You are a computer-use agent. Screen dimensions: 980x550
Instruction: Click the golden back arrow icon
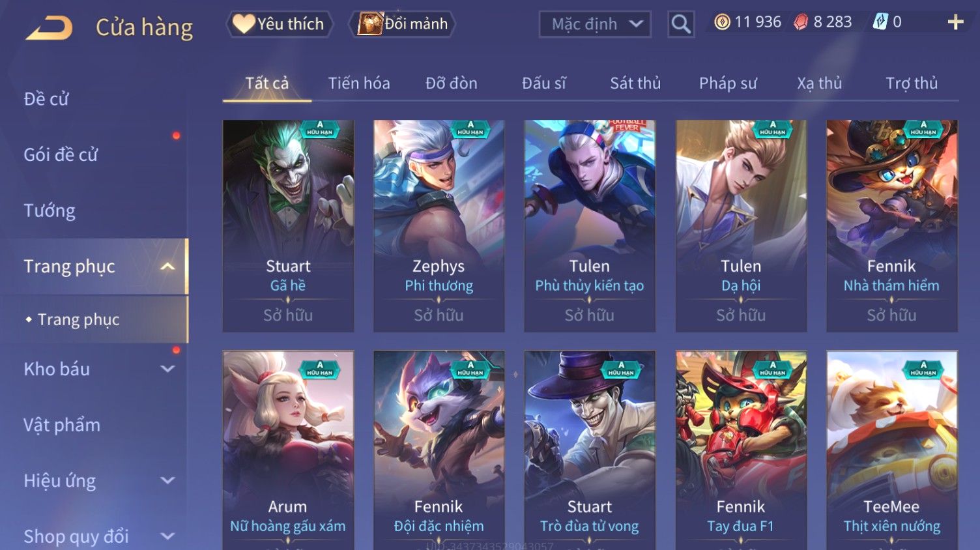click(49, 28)
